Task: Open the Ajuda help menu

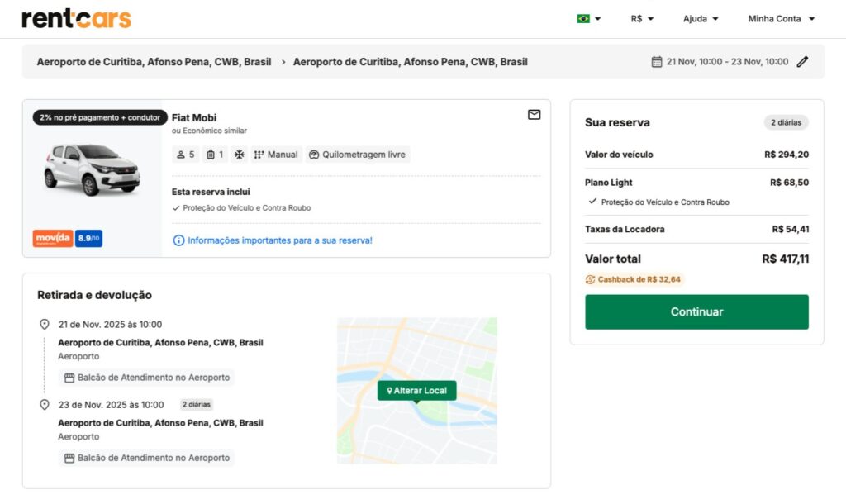Action: (701, 19)
